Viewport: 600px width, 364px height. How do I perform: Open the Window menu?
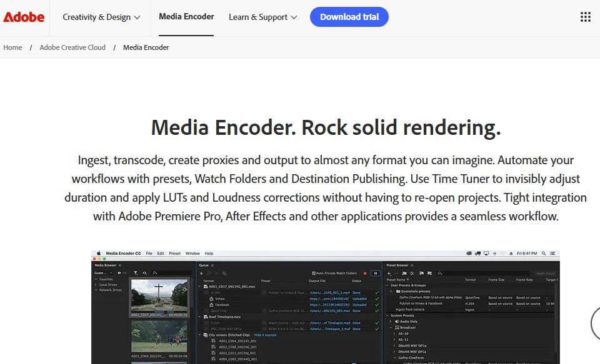click(192, 253)
